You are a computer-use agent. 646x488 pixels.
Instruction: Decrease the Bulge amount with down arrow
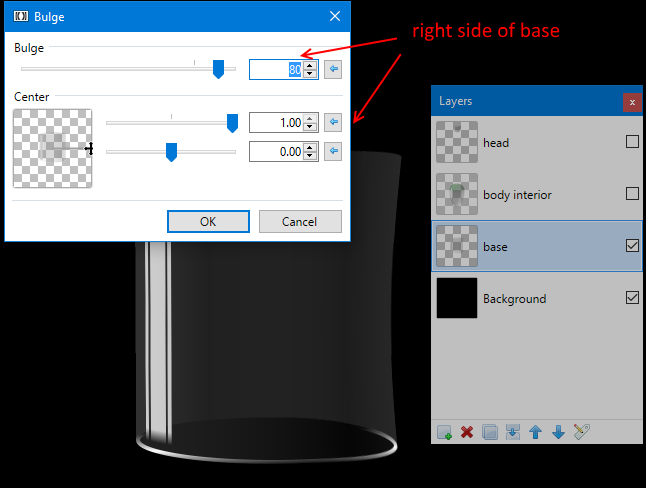[310, 74]
